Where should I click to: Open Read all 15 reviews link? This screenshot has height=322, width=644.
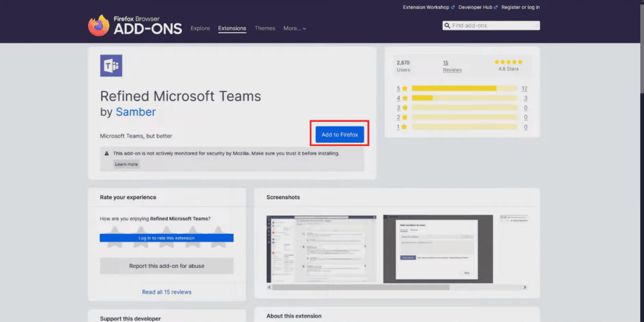pyautogui.click(x=167, y=292)
